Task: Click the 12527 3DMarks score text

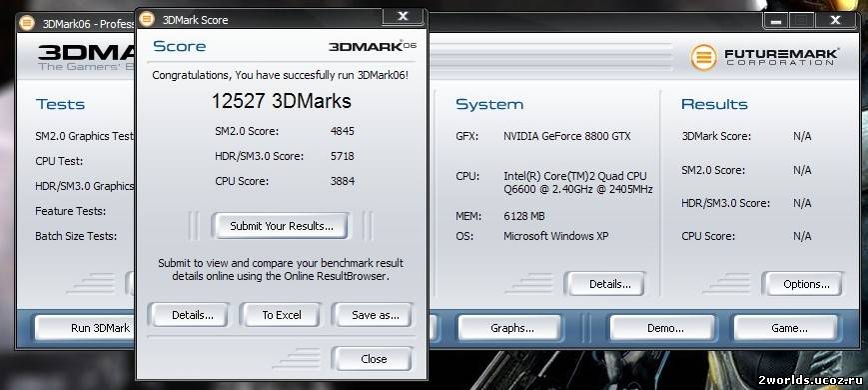Action: pyautogui.click(x=282, y=101)
